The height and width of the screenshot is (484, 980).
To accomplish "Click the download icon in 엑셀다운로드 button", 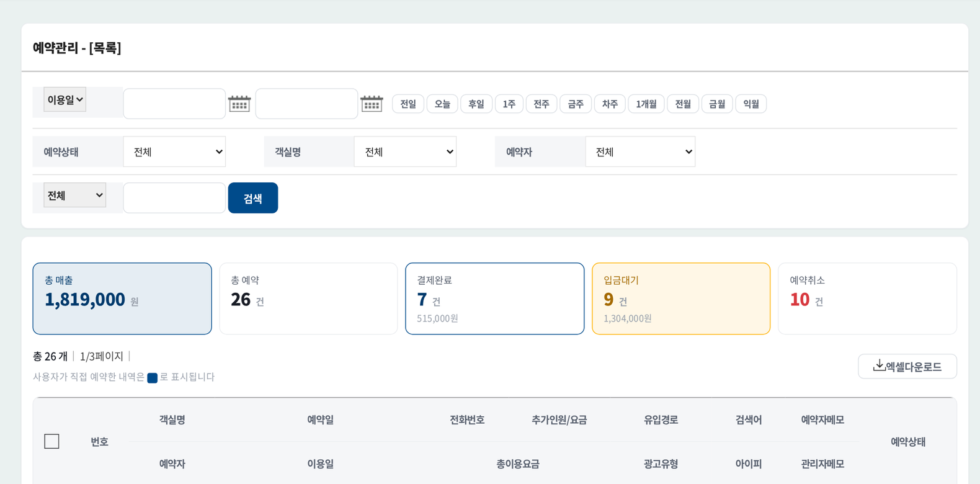I will (878, 365).
